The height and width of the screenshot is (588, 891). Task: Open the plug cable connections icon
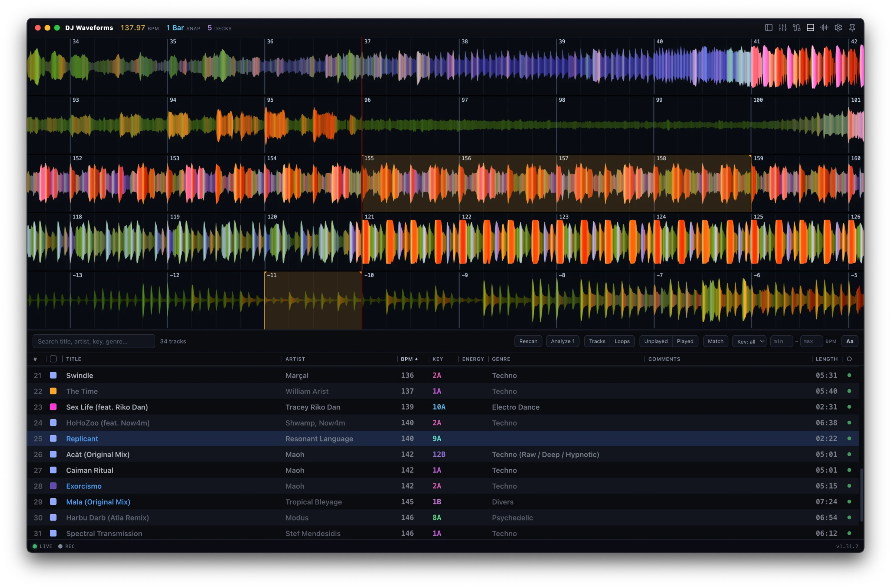pos(796,28)
